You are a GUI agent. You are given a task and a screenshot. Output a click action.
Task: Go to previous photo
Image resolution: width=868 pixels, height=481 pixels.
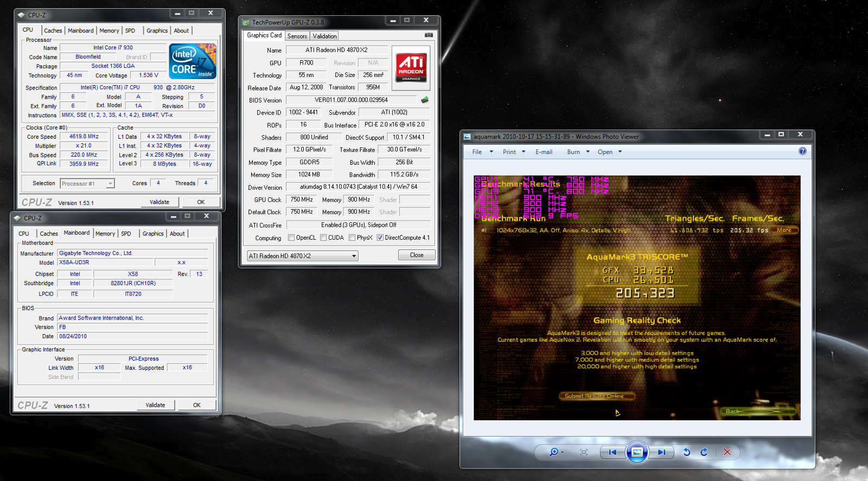pyautogui.click(x=612, y=452)
